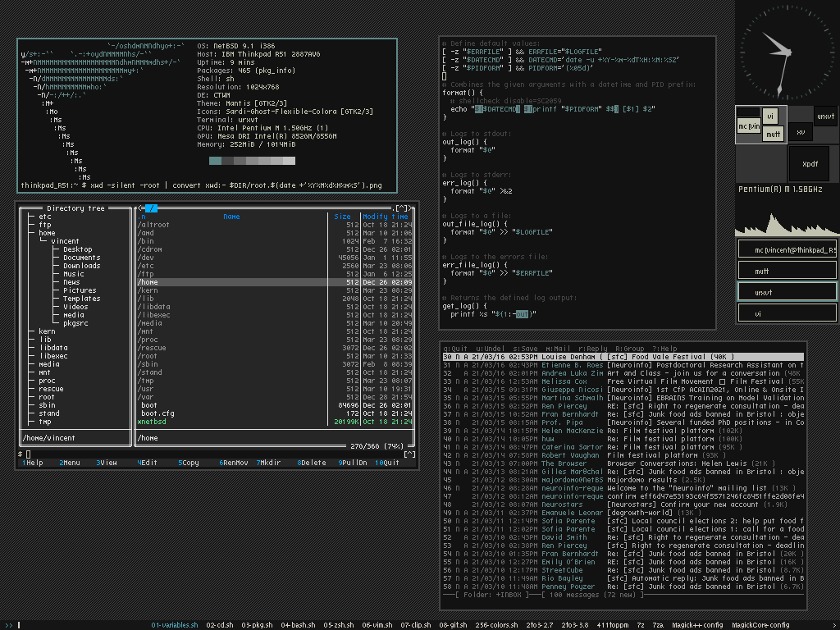Activate vi entry in the icon manager
This screenshot has height=630, width=840.
787,314
